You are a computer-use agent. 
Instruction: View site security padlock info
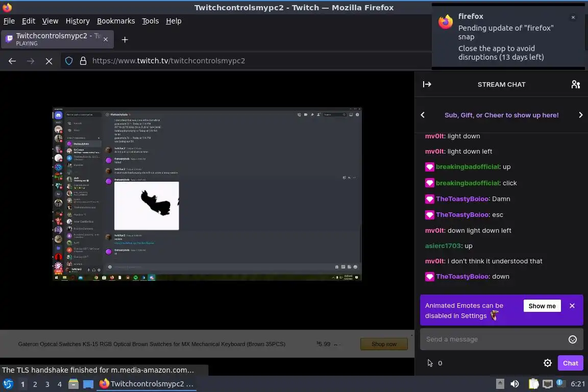(83, 61)
